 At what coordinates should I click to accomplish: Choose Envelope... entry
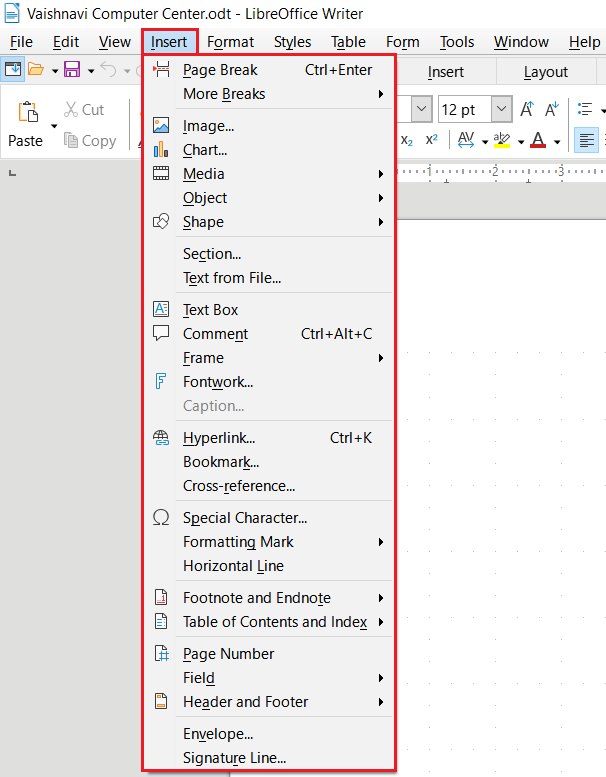pos(218,733)
